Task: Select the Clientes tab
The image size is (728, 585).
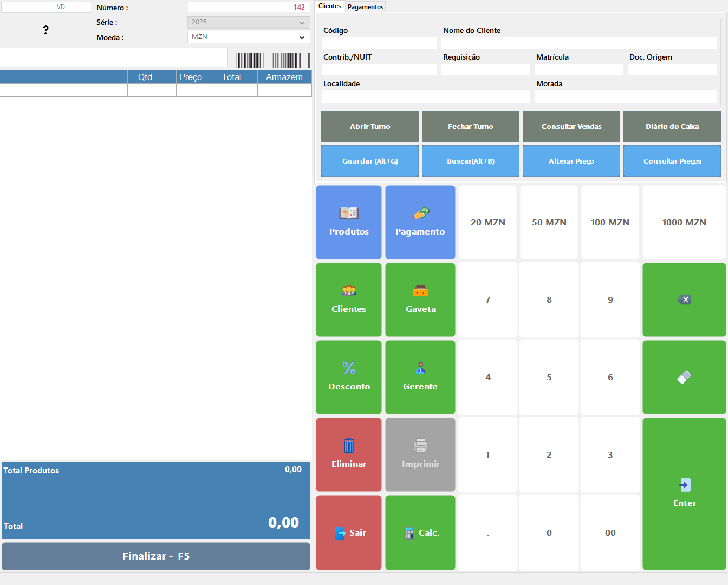Action: pyautogui.click(x=329, y=6)
